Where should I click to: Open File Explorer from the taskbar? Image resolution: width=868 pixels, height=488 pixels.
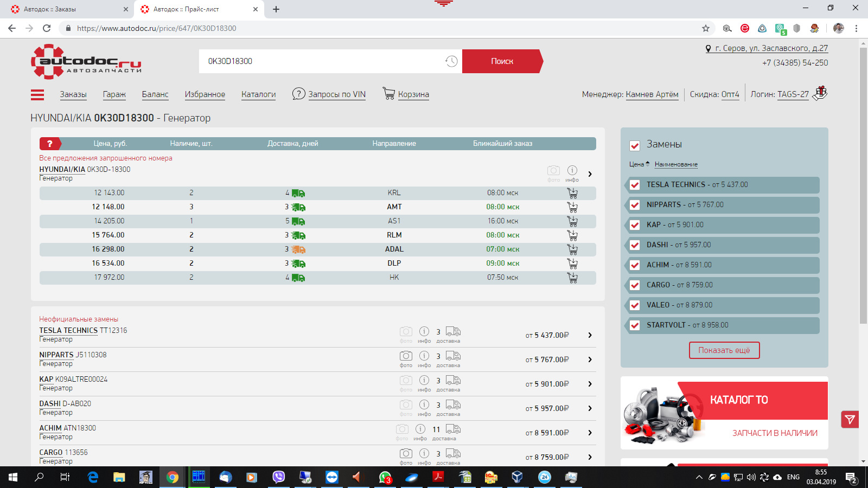[119, 477]
